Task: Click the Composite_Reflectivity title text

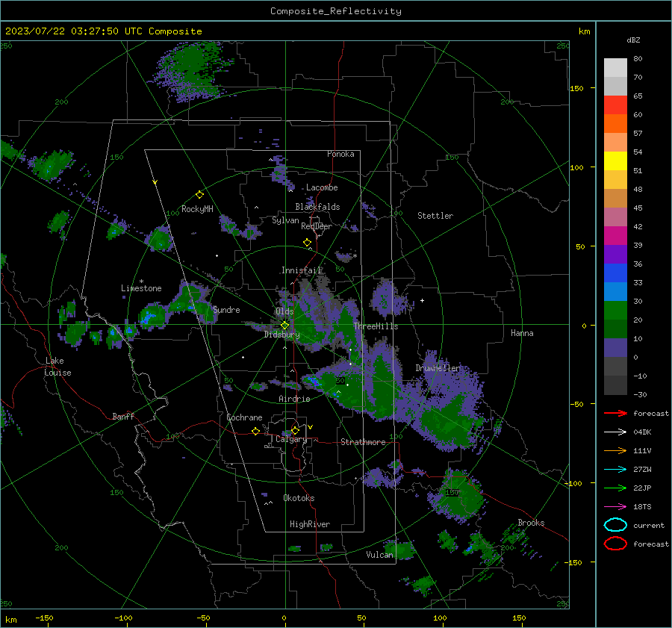Action: [336, 11]
